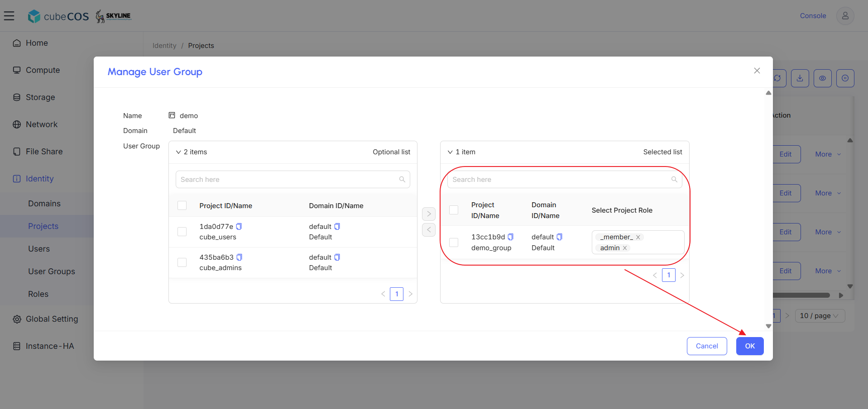Go to next page in Selected list
Viewport: 868px width, 409px height.
tap(682, 275)
